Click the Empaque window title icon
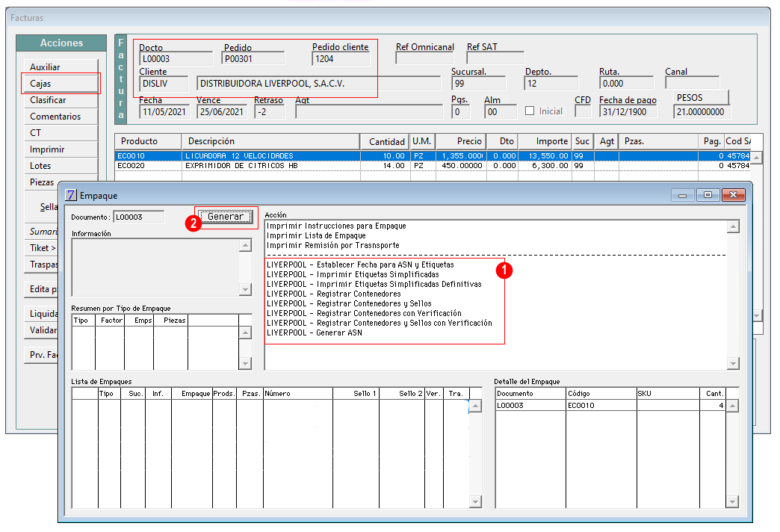 coord(71,195)
